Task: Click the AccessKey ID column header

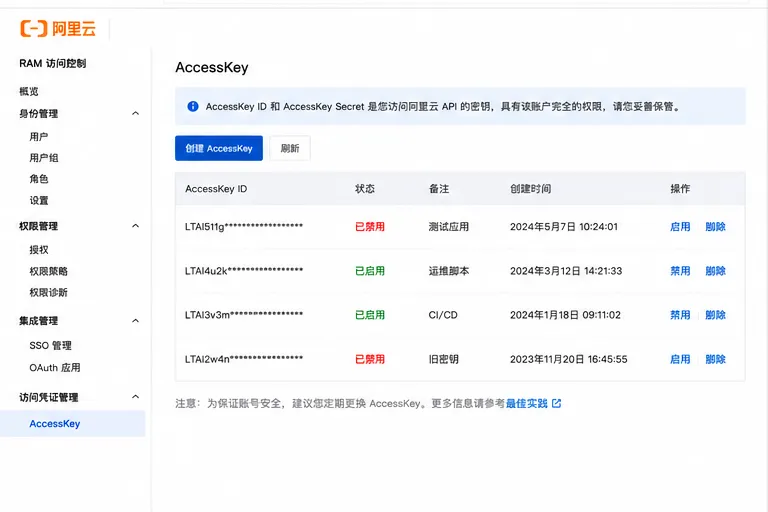Action: coord(216,189)
